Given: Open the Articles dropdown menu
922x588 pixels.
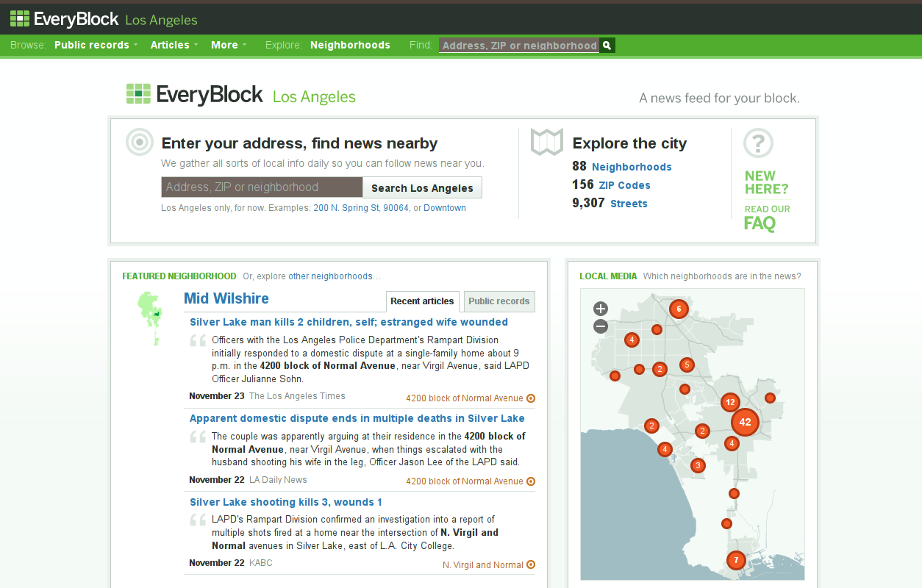Looking at the screenshot, I should click(174, 45).
